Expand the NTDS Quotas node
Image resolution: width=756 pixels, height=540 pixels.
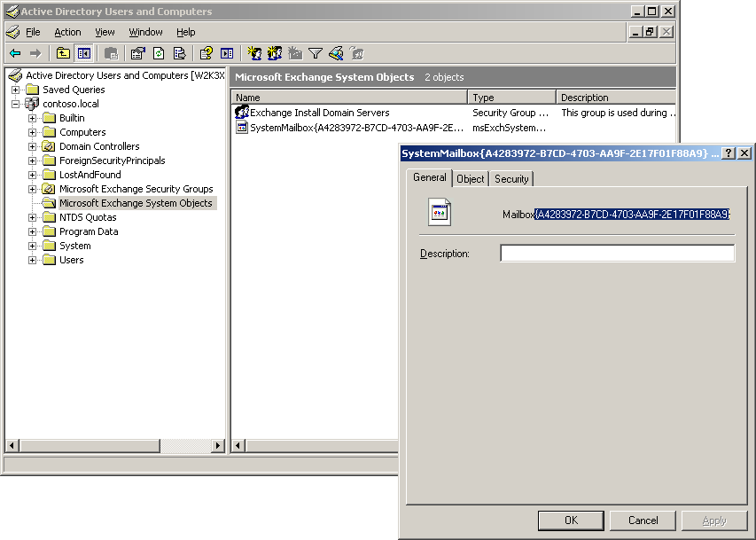(32, 217)
